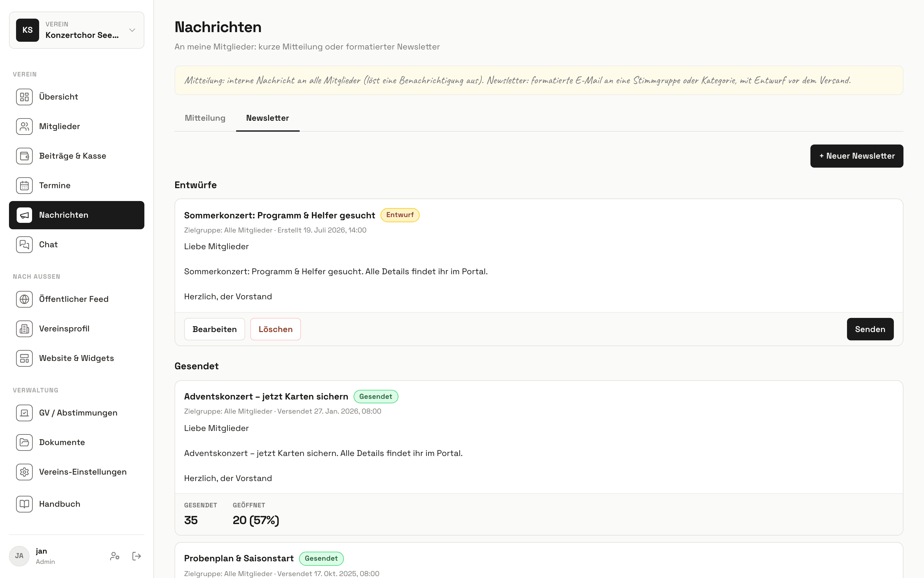Click the JA user avatar
Viewport: 924px width, 578px height.
coord(19,556)
